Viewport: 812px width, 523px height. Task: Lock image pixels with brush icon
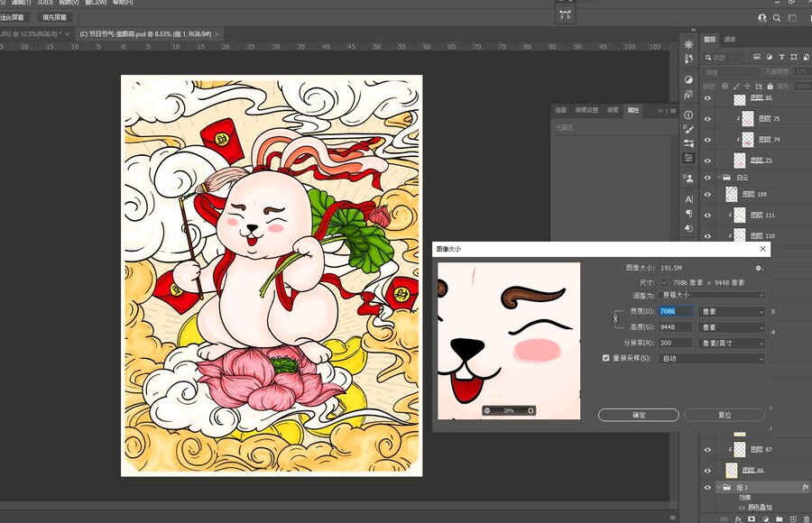coord(736,86)
